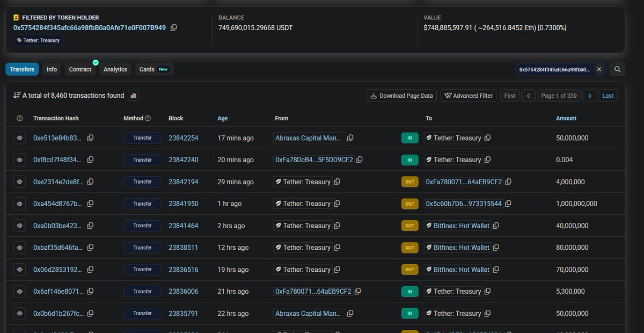Viewport: 644px width, 333px height.
Task: Toggle quick view eye for transaction 0x0b6d1b267fc
Action: coord(20,314)
